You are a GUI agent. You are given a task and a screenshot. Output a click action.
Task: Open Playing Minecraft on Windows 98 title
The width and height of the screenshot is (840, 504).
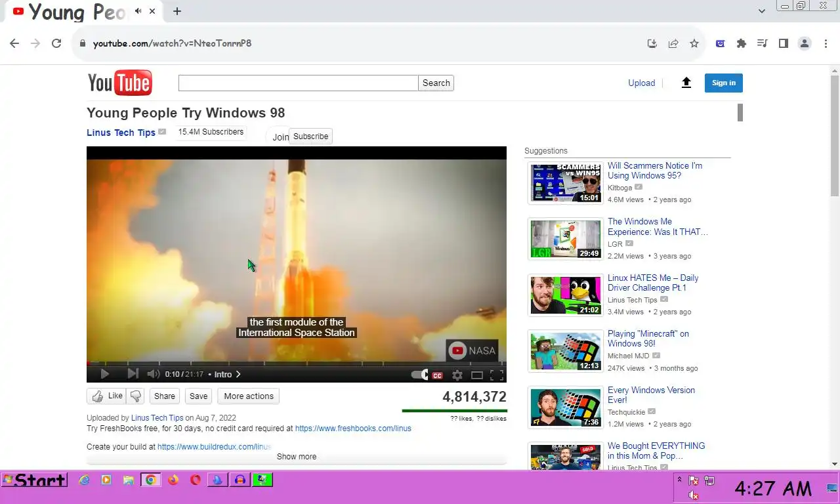[x=648, y=339]
